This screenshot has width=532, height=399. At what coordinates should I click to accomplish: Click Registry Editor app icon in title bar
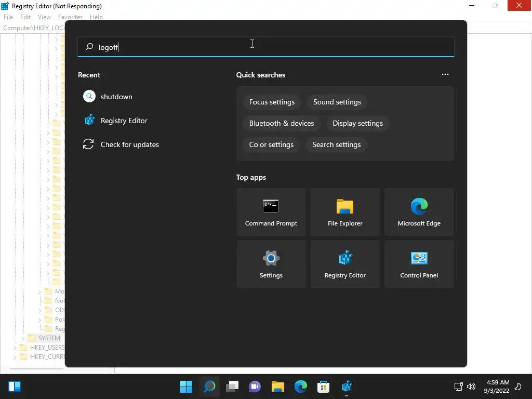pyautogui.click(x=5, y=6)
